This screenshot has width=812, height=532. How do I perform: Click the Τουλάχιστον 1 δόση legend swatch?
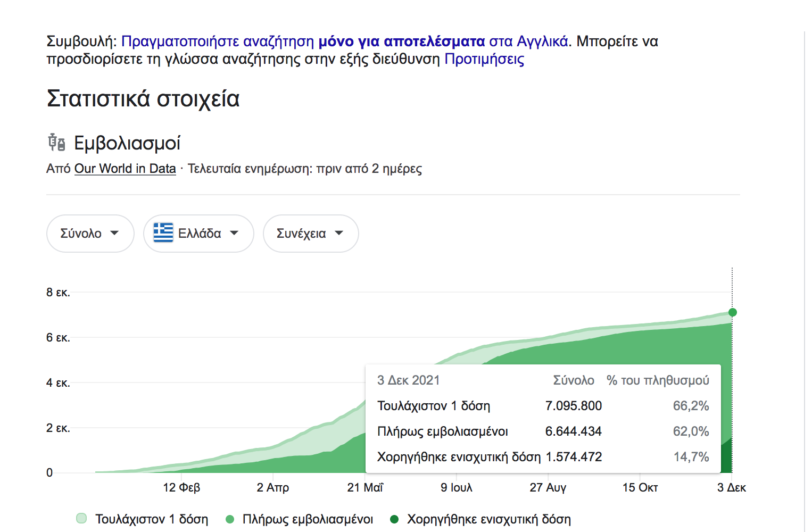click(x=81, y=518)
